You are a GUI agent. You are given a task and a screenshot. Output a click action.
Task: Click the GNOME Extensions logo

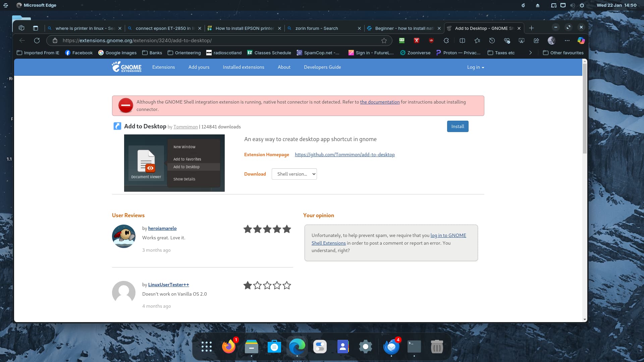[x=127, y=67]
